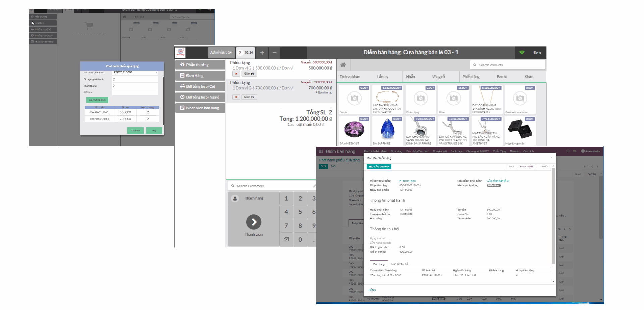Expand the Bán hàng disclosure triangle

point(316,92)
